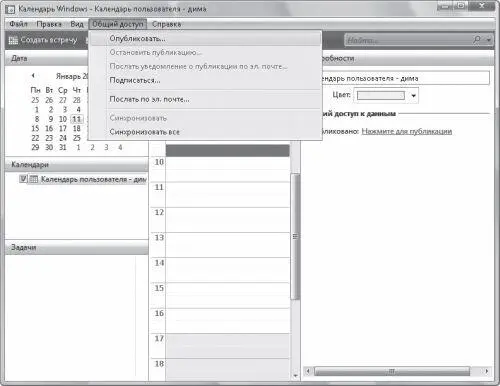Go to previous month arrow in date pane
The image size is (500, 386).
coord(33,76)
